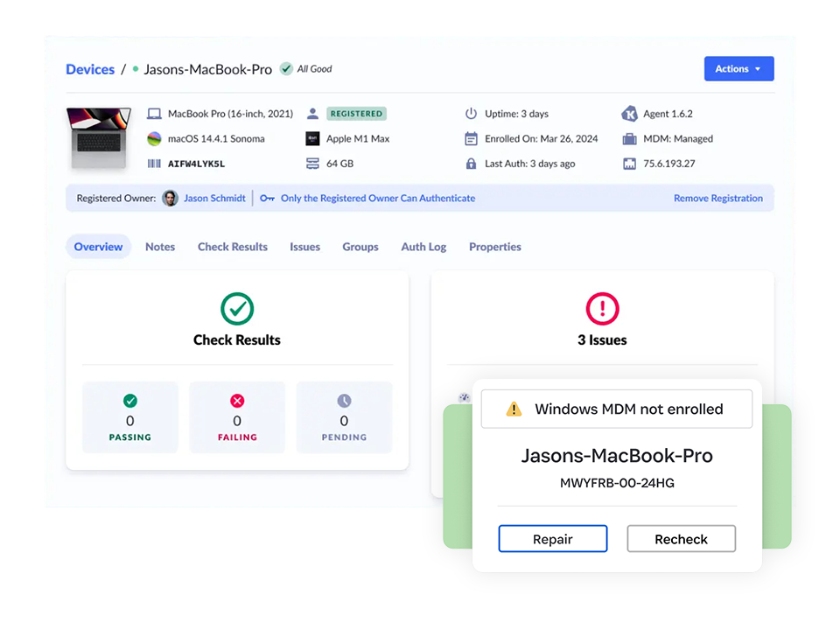Click the Apple M1 Max chip icon
The height and width of the screenshot is (630, 840).
point(312,139)
